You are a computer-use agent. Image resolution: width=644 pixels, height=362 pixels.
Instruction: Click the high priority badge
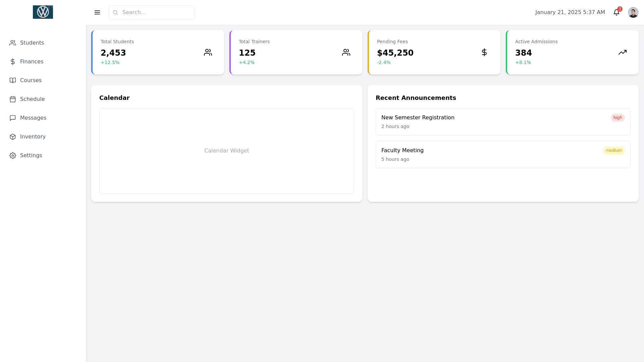[x=618, y=118]
